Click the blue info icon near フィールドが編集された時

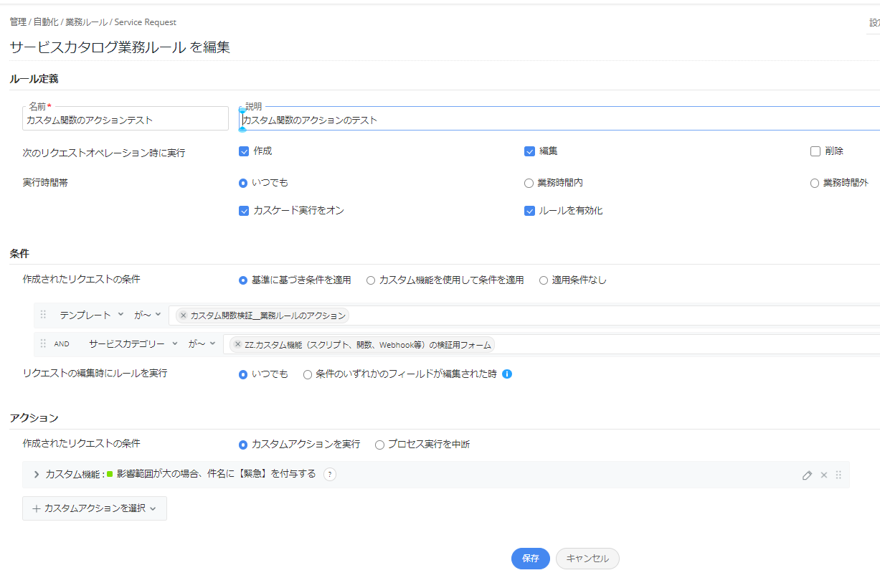(x=507, y=374)
